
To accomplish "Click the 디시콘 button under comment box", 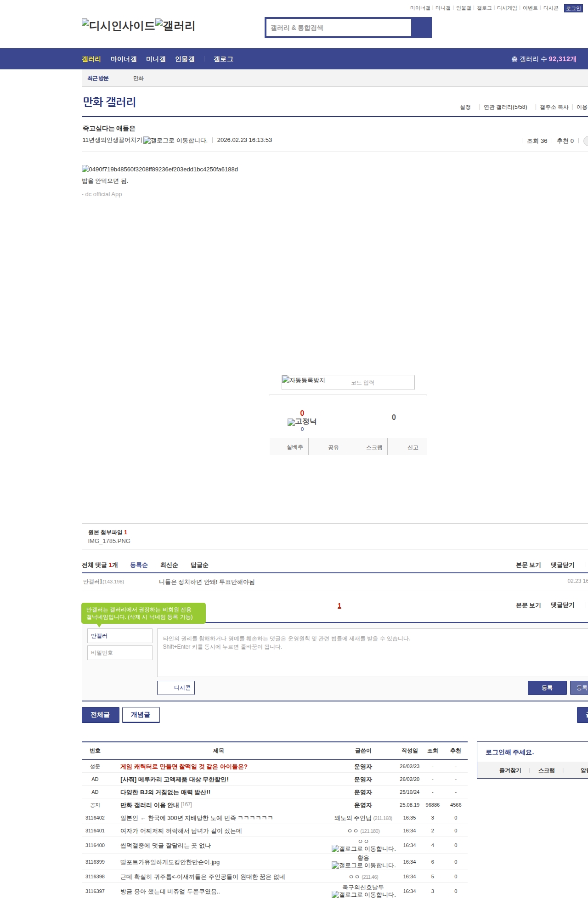I will coord(176,688).
